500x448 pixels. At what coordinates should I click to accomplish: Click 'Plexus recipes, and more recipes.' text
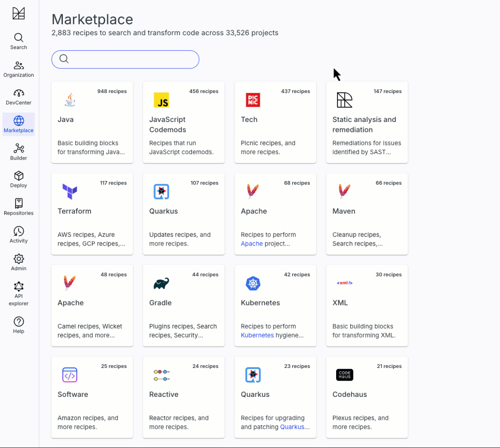(360, 422)
